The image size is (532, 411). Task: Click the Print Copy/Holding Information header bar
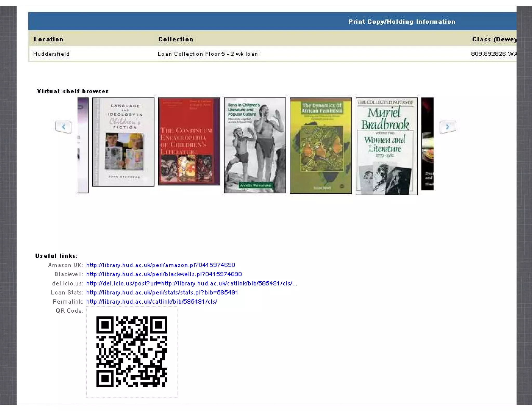click(402, 22)
